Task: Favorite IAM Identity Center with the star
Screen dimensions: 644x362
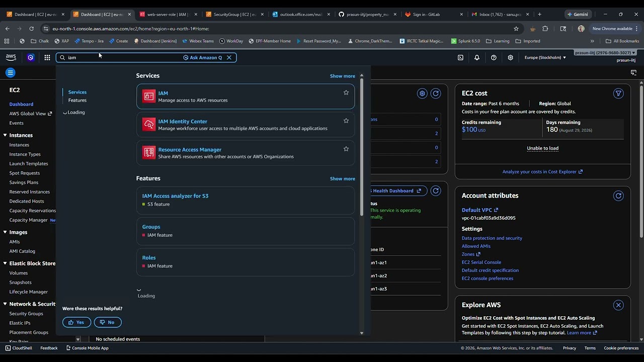Action: coord(346,121)
